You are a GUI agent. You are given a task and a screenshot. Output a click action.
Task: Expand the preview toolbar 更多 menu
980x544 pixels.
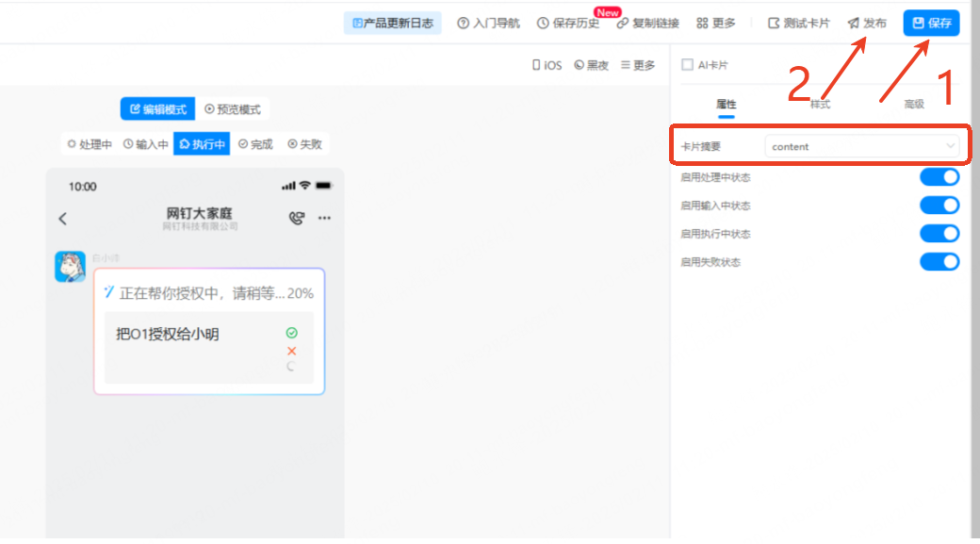coord(638,65)
